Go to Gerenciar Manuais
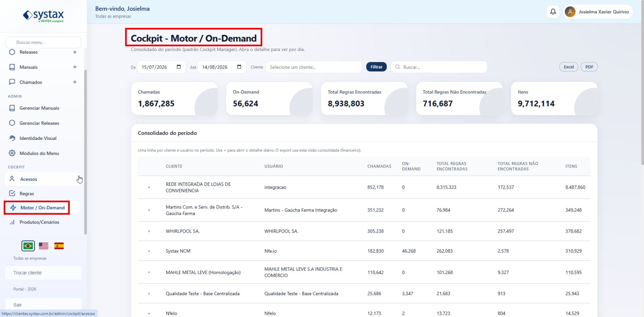644x317 pixels. 43,108
